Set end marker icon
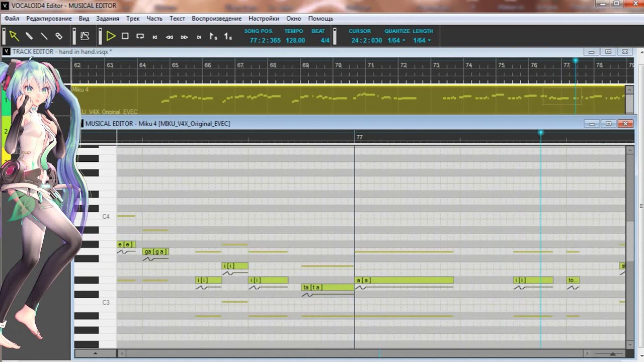 [x=228, y=36]
